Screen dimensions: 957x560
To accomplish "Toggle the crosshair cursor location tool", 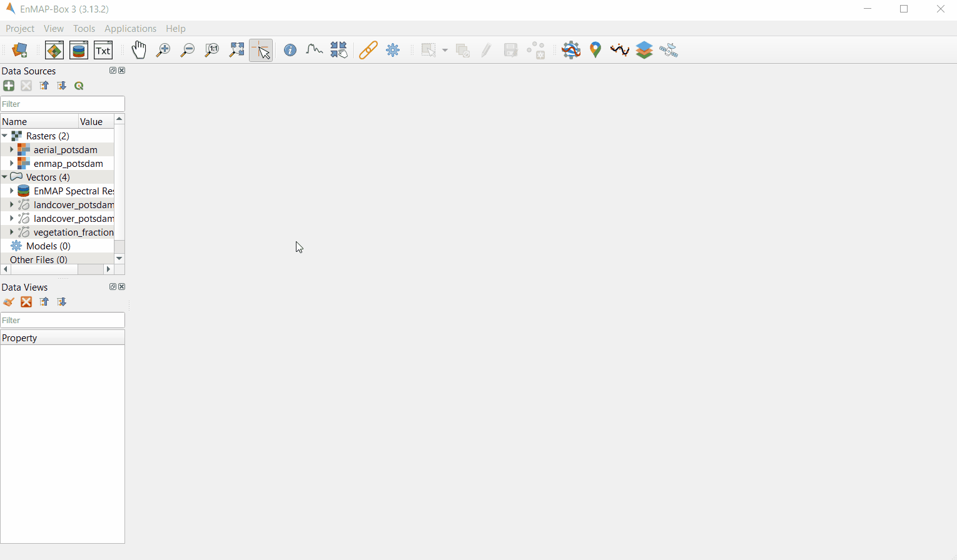I will [261, 50].
